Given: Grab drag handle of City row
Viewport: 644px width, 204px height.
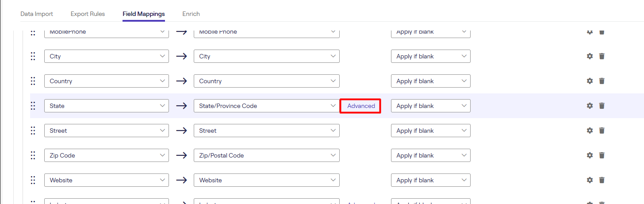Looking at the screenshot, I should coord(33,56).
